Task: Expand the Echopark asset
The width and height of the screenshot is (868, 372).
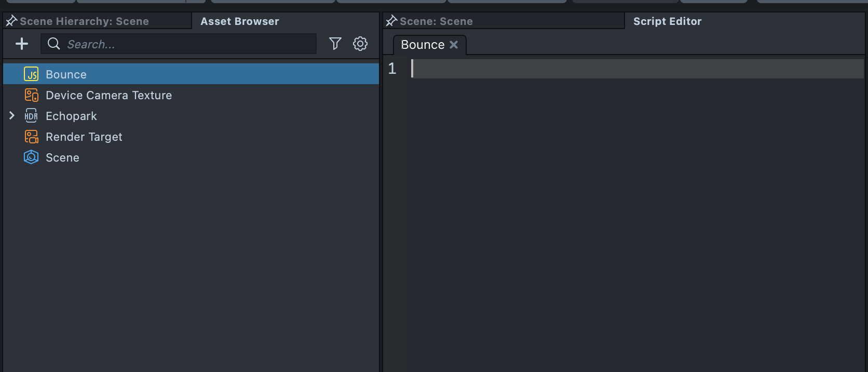Action: [x=12, y=116]
